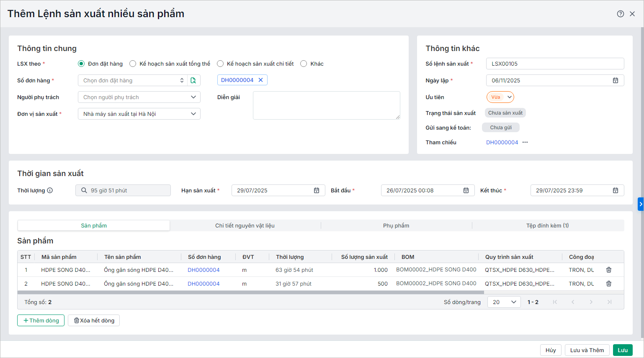Delete the first product row
The width and height of the screenshot is (644, 358).
pyautogui.click(x=609, y=270)
